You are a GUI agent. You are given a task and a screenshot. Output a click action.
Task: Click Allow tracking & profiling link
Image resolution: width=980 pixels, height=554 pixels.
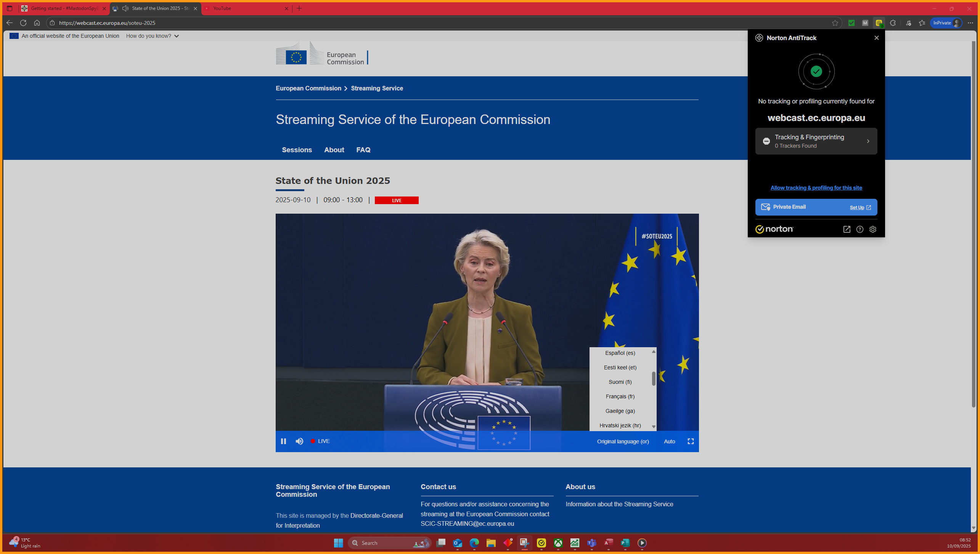[x=816, y=188]
